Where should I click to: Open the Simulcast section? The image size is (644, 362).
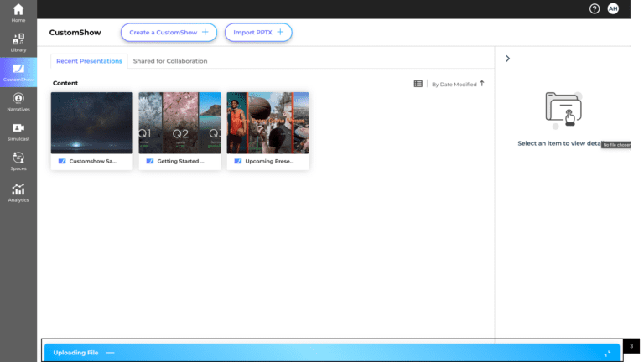[18, 132]
